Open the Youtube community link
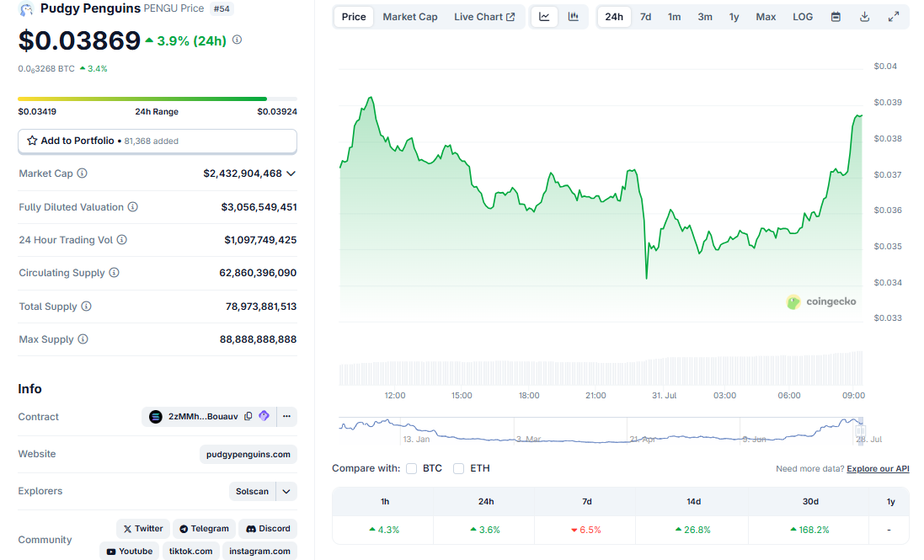The width and height of the screenshot is (924, 560). click(129, 552)
